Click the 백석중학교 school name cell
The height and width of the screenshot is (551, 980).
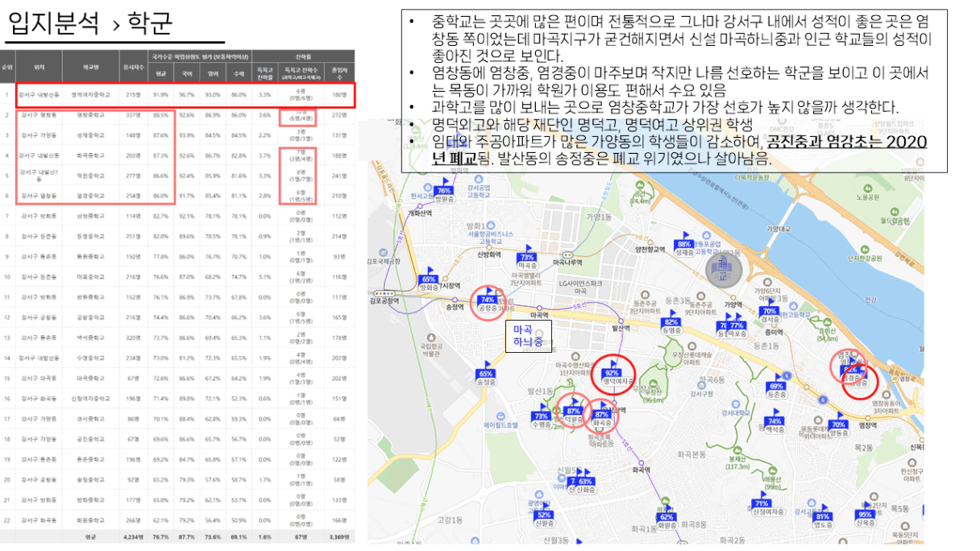coord(90,338)
